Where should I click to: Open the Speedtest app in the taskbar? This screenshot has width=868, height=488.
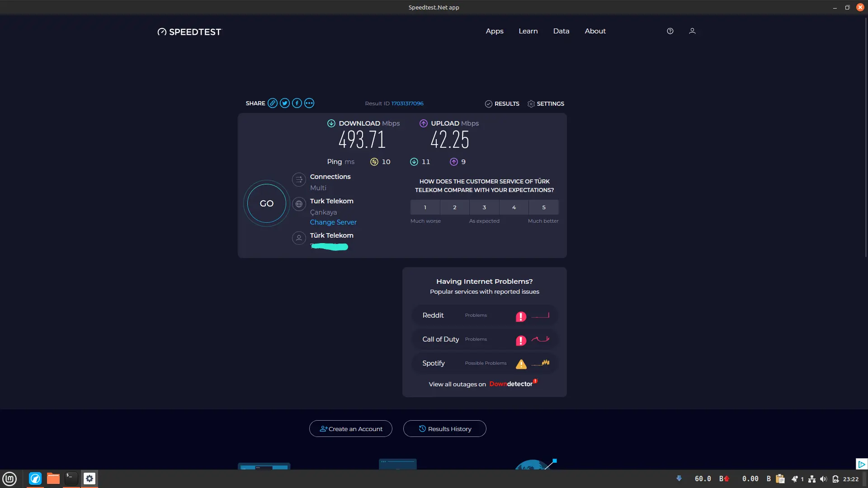click(x=35, y=479)
